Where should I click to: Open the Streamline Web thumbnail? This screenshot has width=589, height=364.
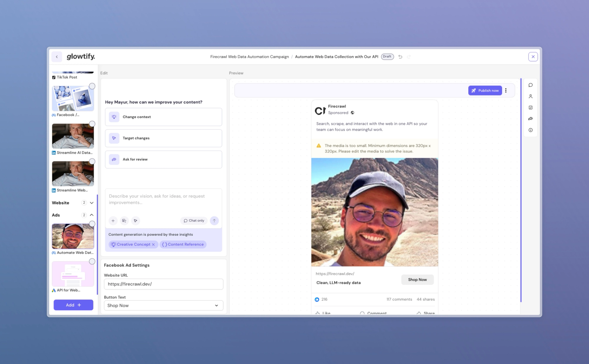73,174
